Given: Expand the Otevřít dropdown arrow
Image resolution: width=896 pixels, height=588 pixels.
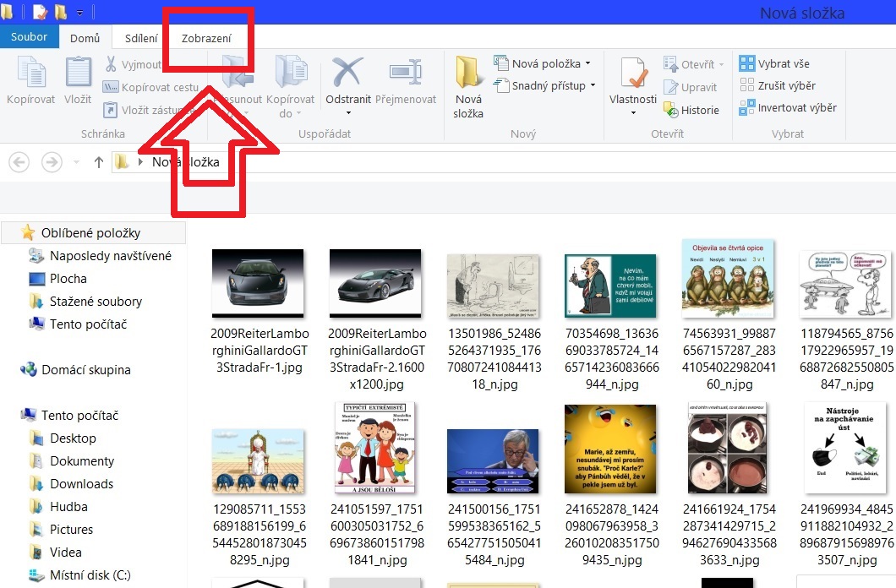Looking at the screenshot, I should [721, 64].
